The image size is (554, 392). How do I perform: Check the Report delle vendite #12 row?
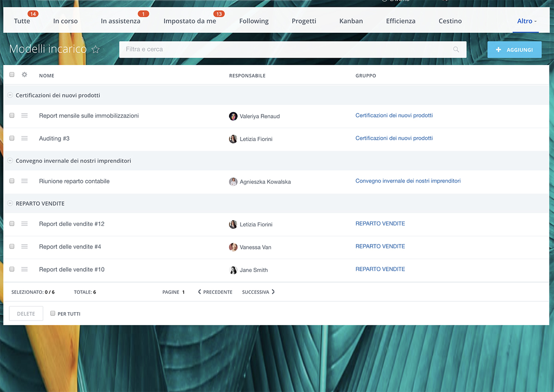click(12, 223)
